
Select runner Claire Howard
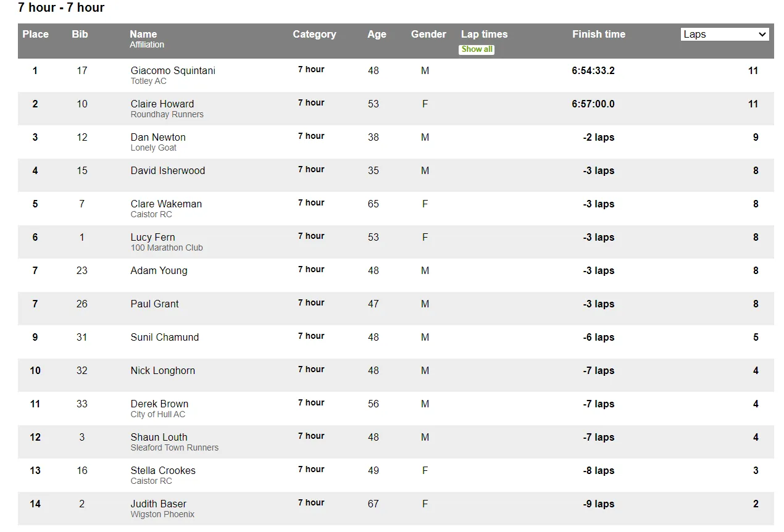coord(162,104)
